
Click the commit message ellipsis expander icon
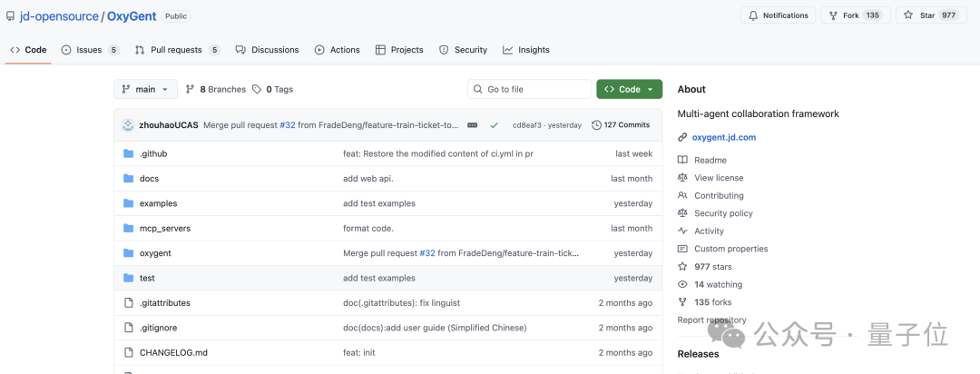(x=472, y=125)
